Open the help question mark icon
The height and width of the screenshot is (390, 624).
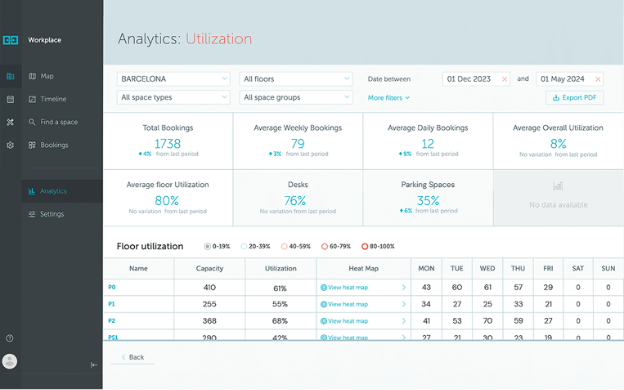[10, 338]
